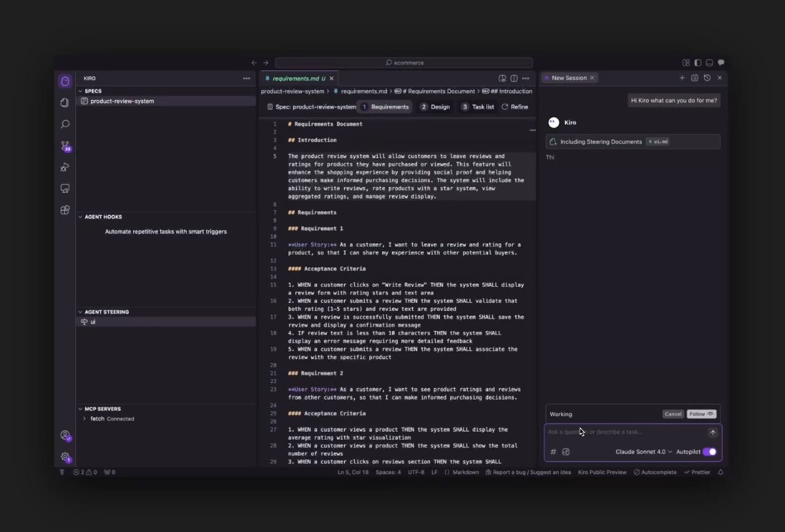
Task: Start a new chat session with plus icon
Action: [682, 78]
